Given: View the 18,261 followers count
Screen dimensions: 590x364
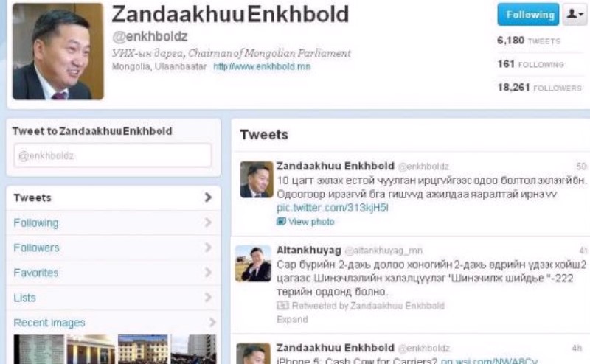Looking at the screenshot, I should click(x=539, y=88).
